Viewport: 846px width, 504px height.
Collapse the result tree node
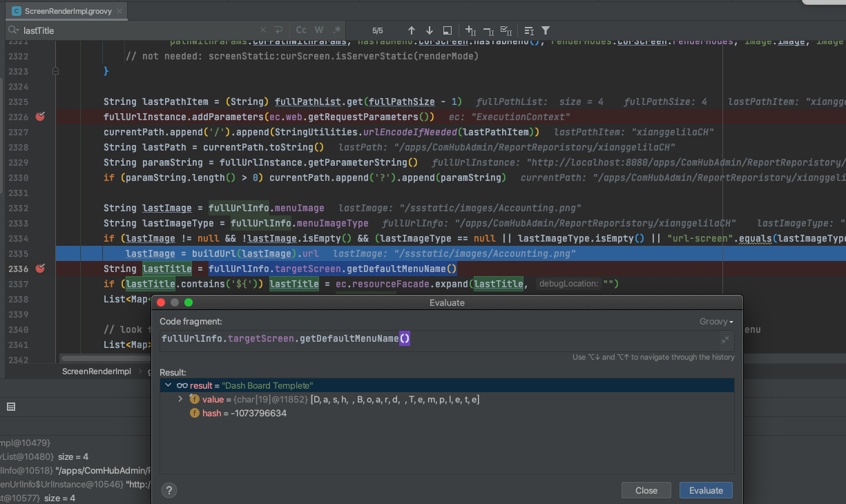(168, 385)
